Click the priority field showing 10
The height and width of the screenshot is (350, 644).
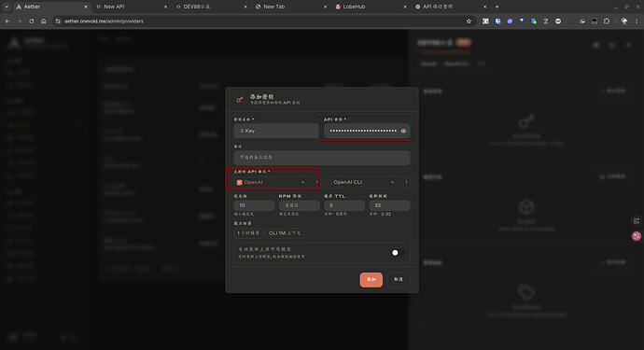tap(254, 205)
